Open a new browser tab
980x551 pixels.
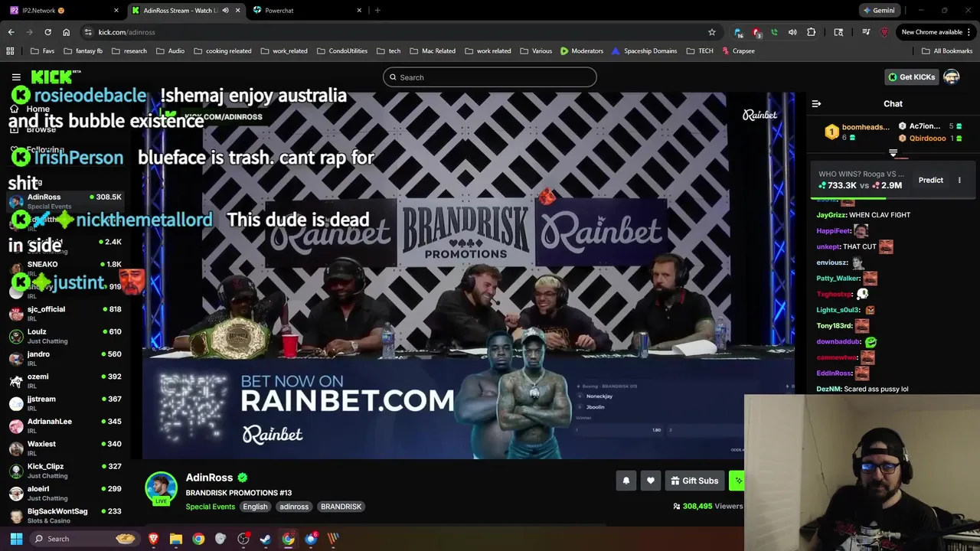pos(377,11)
